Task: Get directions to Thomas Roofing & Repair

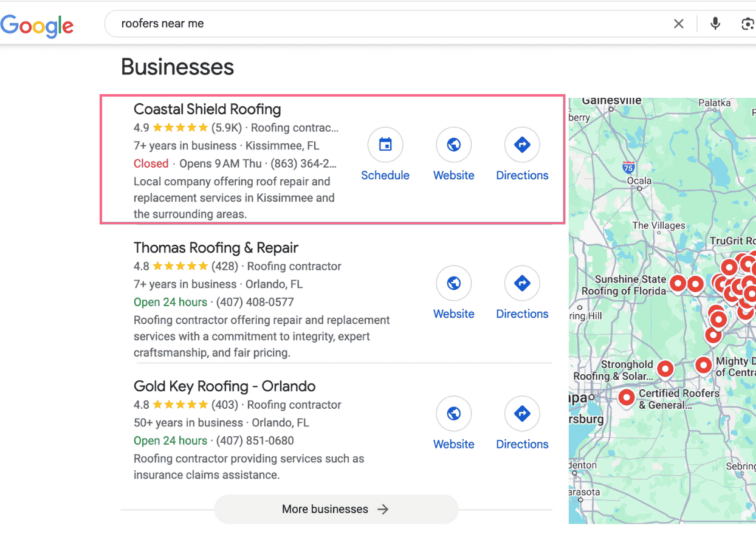Action: click(x=523, y=294)
